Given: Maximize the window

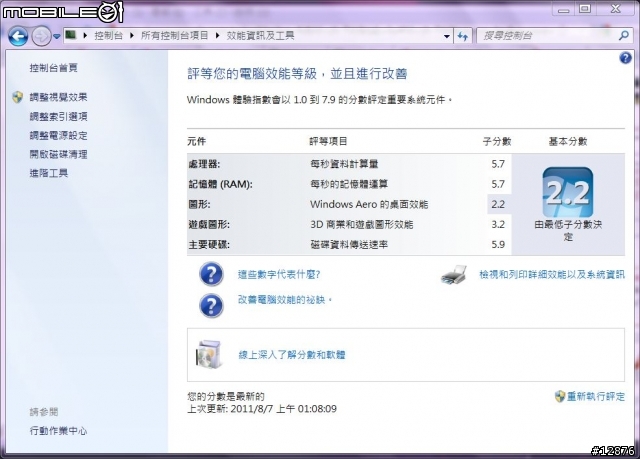Looking at the screenshot, I should (x=585, y=9).
